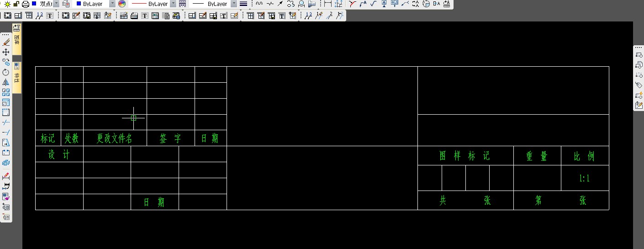The image size is (644, 249).
Task: Click the leader annotation with A icon
Action: click(x=363, y=4)
